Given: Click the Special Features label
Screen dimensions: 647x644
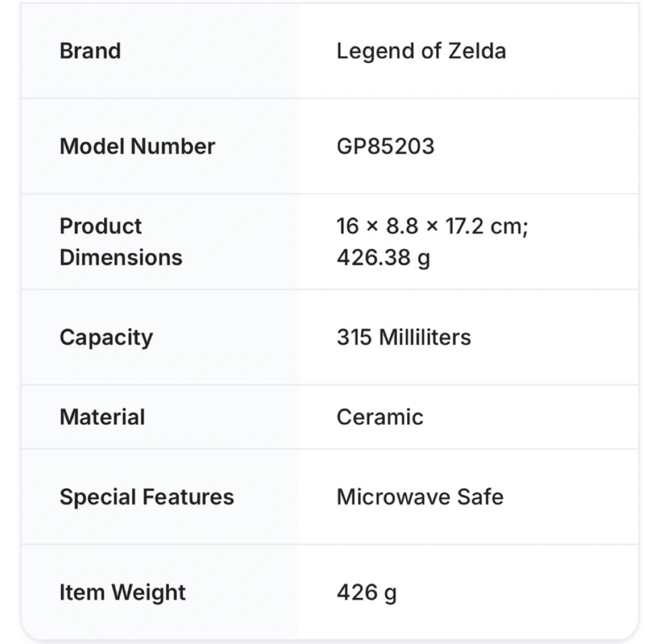Looking at the screenshot, I should pyautogui.click(x=147, y=498).
